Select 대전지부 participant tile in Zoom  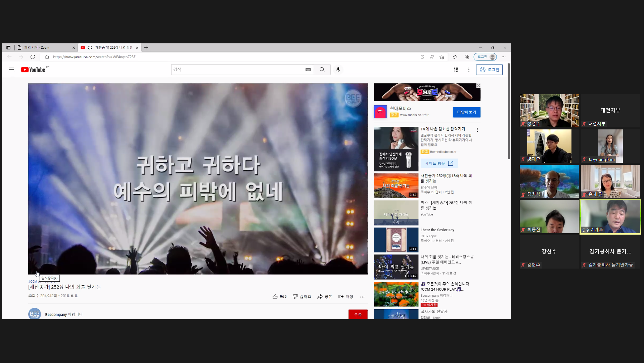point(610,111)
